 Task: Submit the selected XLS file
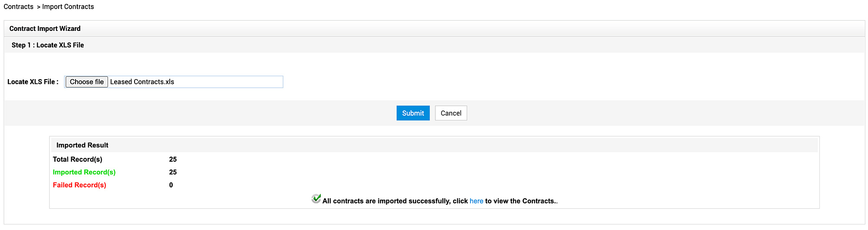413,113
